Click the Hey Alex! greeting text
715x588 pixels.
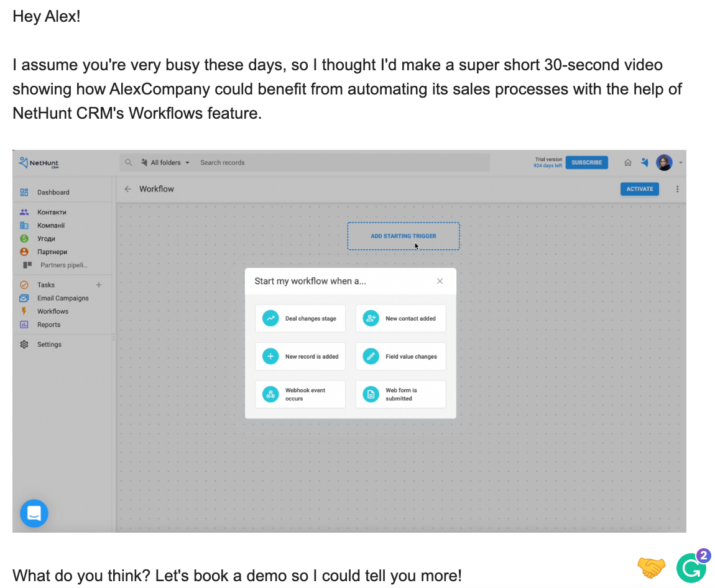click(47, 16)
